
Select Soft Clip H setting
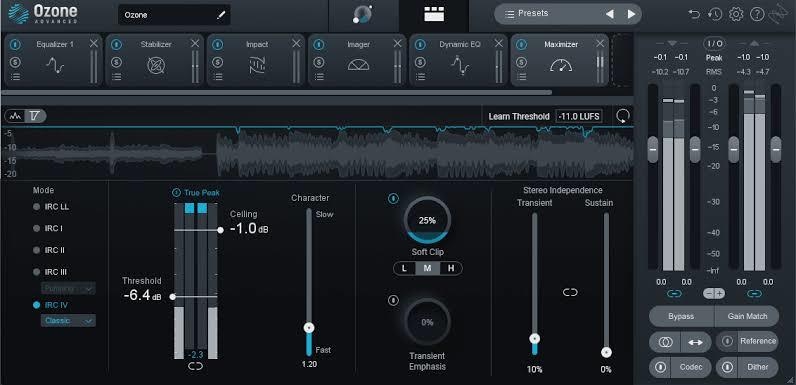point(451,268)
